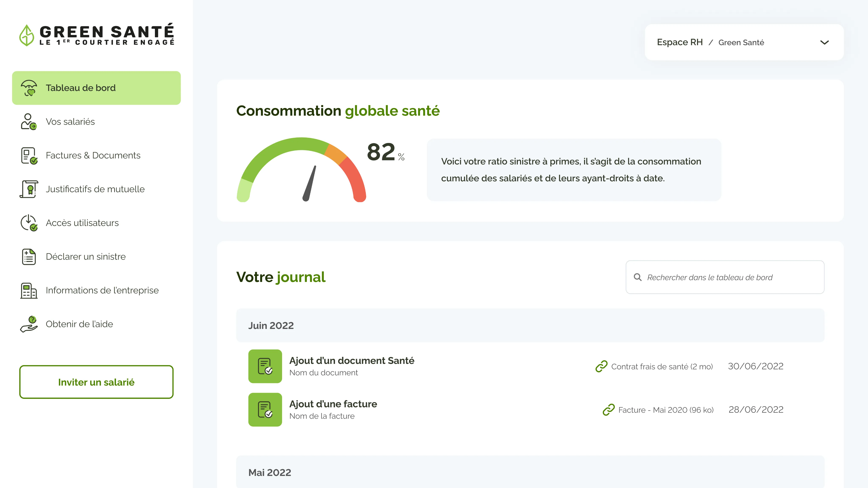This screenshot has width=868, height=488.
Task: Click the orange segment of the gauge
Action: (336, 154)
